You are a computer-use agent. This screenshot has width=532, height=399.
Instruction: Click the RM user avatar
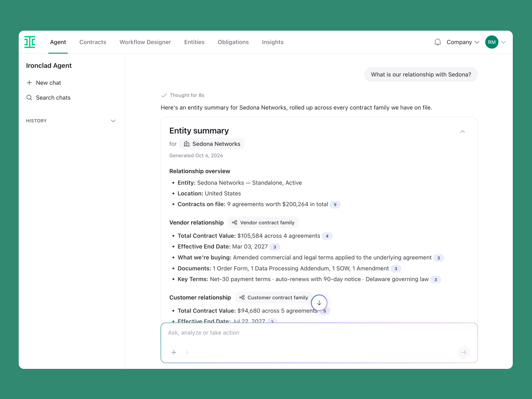[x=491, y=42]
